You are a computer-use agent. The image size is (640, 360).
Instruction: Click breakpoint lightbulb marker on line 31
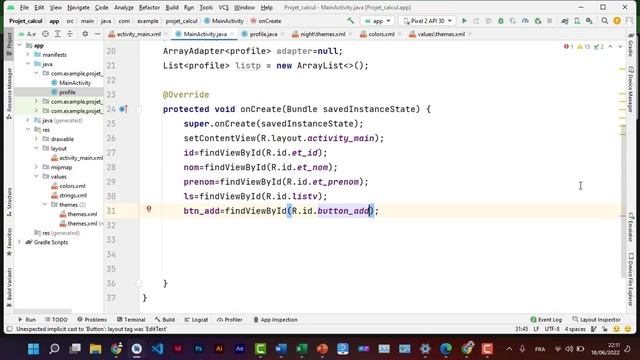tap(149, 209)
